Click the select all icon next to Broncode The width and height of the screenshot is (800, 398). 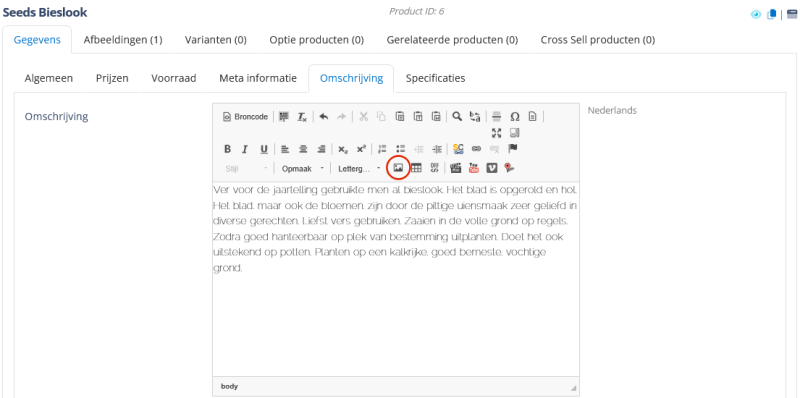pos(284,117)
